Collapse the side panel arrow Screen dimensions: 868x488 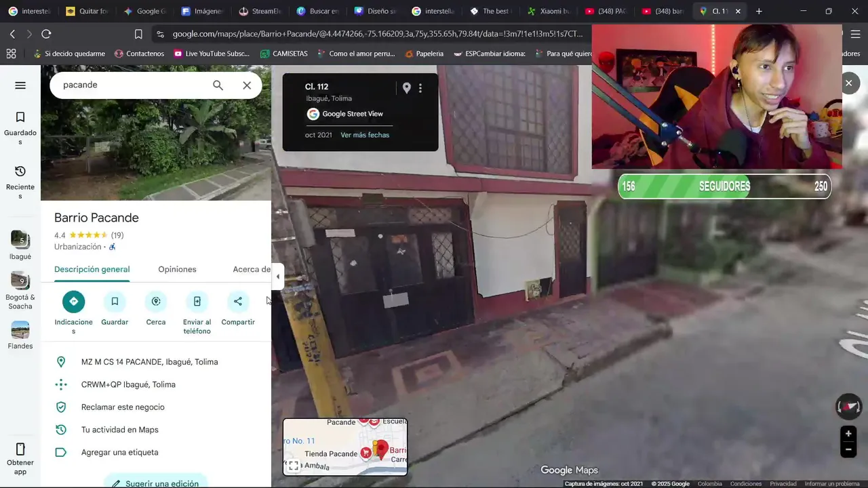tap(277, 277)
